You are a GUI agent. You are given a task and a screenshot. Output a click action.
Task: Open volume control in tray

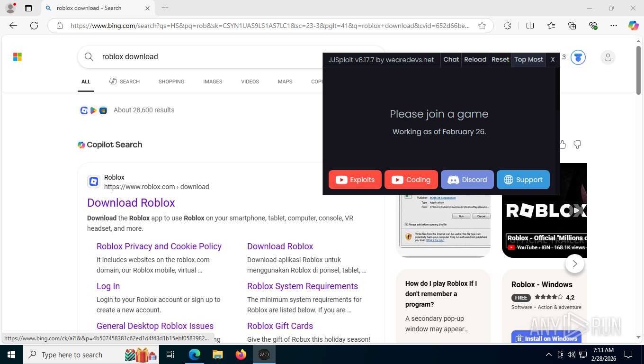pyautogui.click(x=572, y=355)
